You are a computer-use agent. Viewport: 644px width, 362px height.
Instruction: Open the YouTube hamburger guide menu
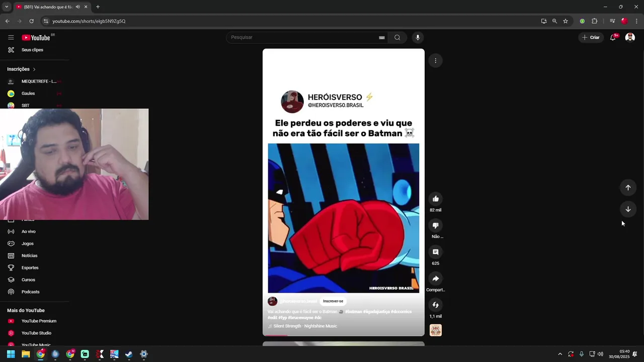11,37
